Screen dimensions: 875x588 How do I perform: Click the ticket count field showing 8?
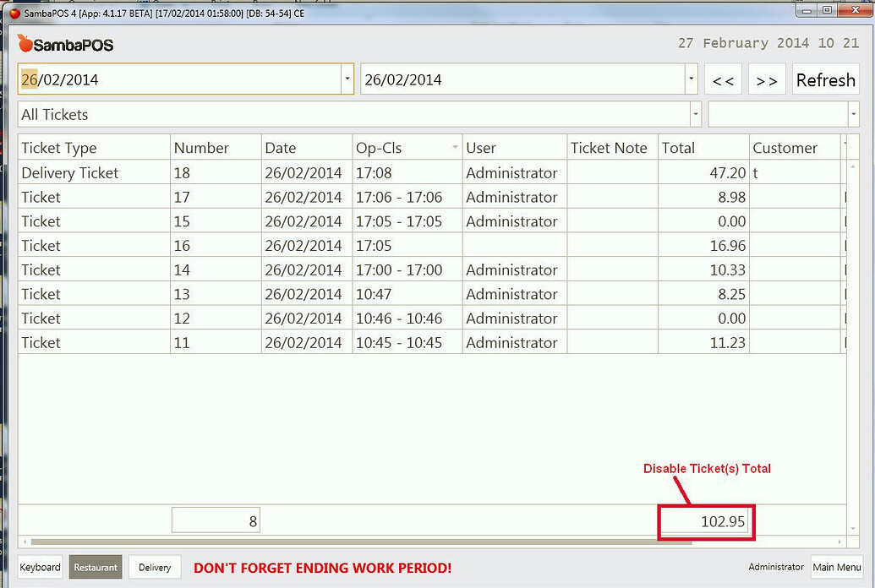pyautogui.click(x=216, y=520)
